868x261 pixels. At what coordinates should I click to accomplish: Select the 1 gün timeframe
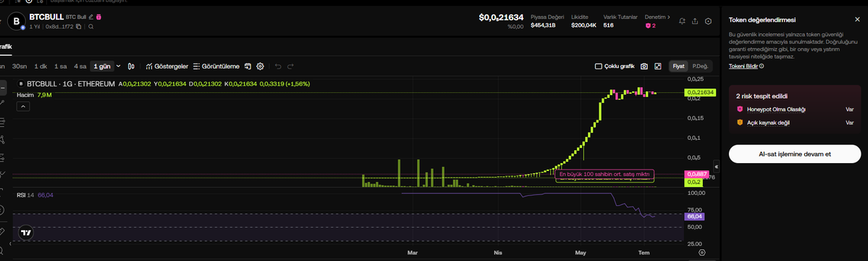tap(102, 67)
